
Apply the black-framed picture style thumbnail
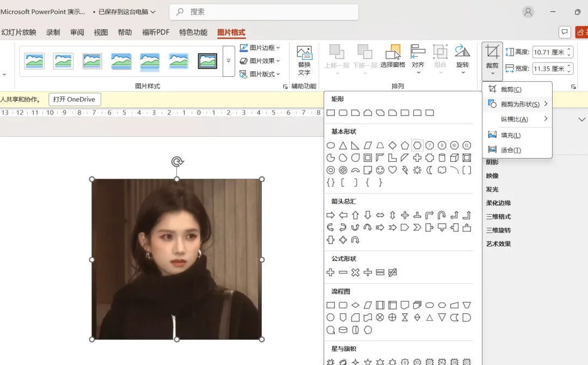(207, 61)
